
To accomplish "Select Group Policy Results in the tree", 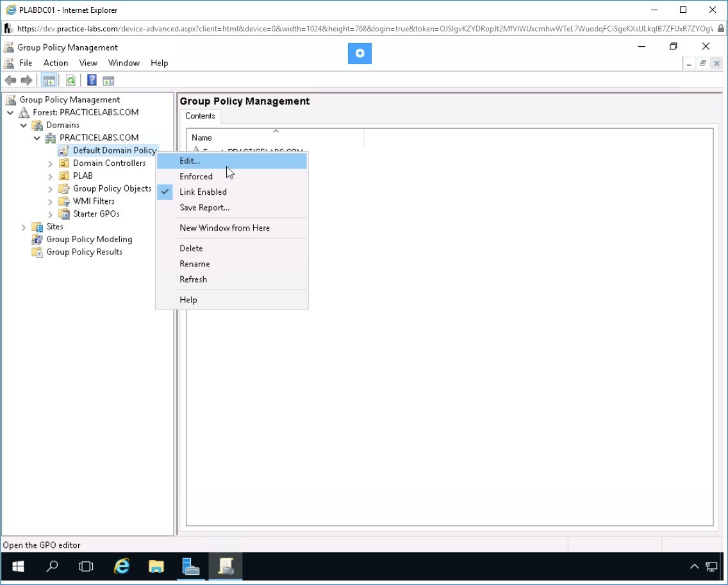I will tap(85, 252).
